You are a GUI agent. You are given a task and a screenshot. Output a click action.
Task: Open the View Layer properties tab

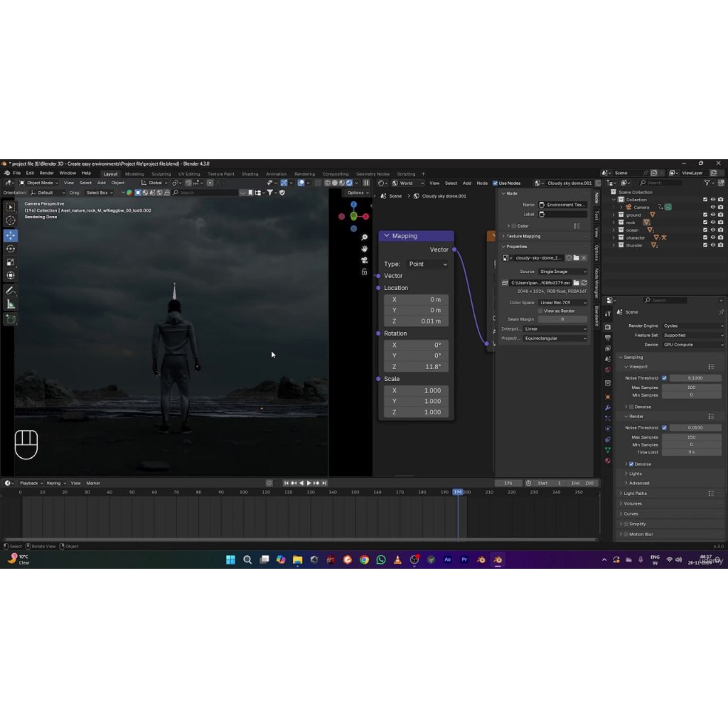[x=608, y=348]
